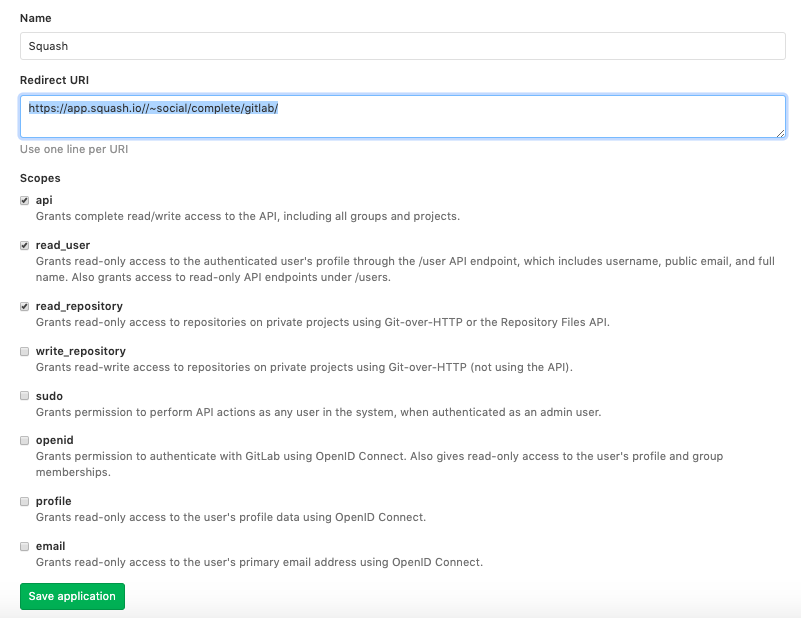
Task: Click the email label text
Action: 51,546
